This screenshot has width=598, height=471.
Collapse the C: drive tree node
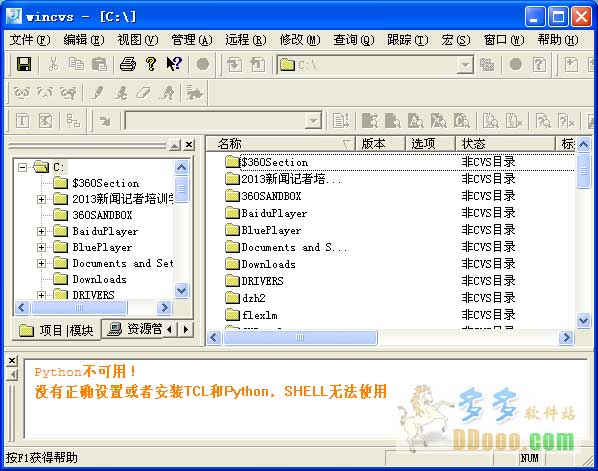click(23, 167)
